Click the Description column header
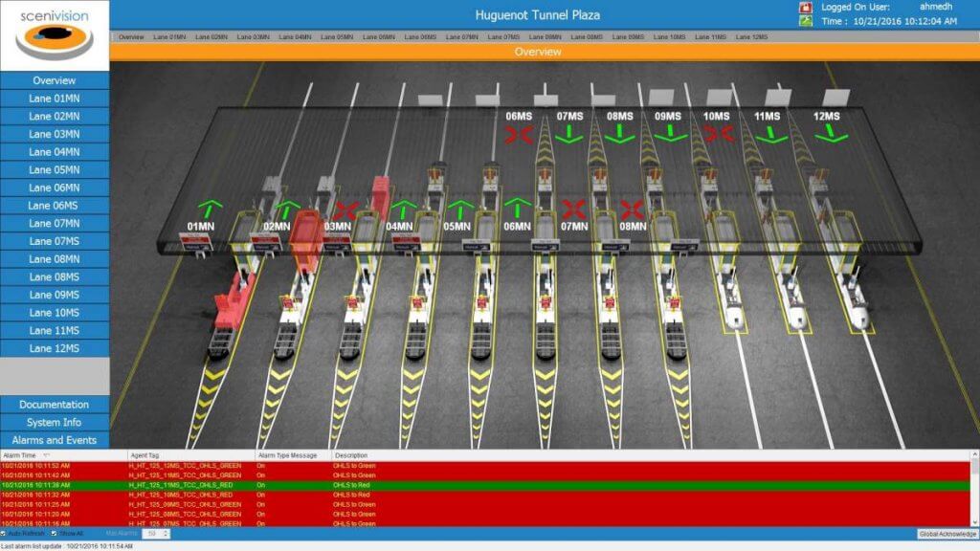Viewport: 980px width, 551px height. click(x=650, y=455)
